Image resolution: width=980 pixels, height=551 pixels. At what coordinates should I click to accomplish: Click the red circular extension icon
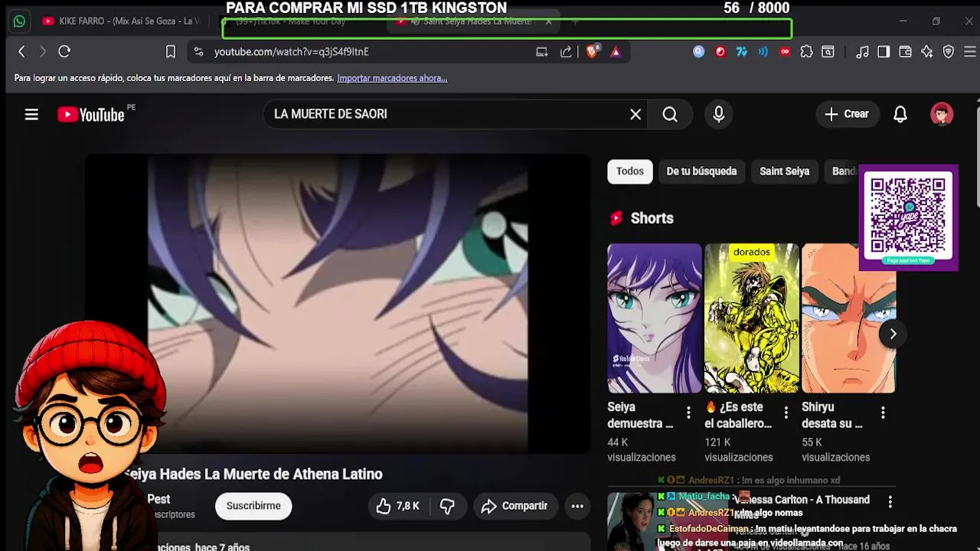tap(720, 51)
